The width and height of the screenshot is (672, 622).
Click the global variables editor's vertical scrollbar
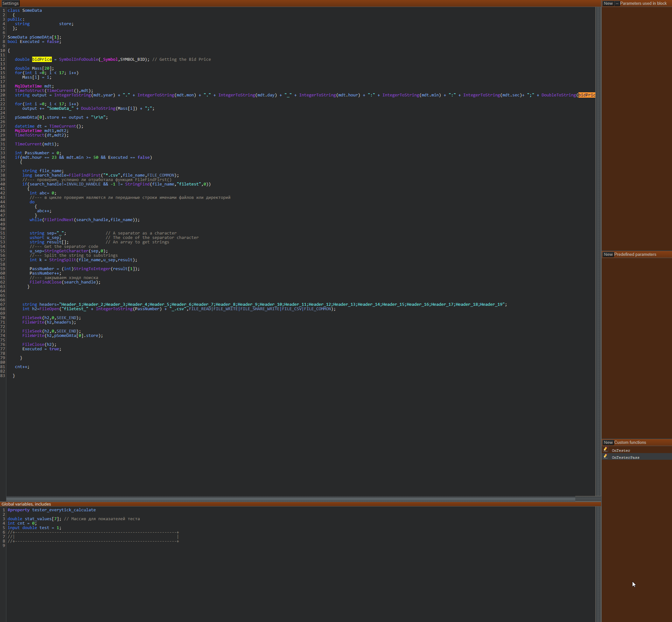[x=598, y=564]
